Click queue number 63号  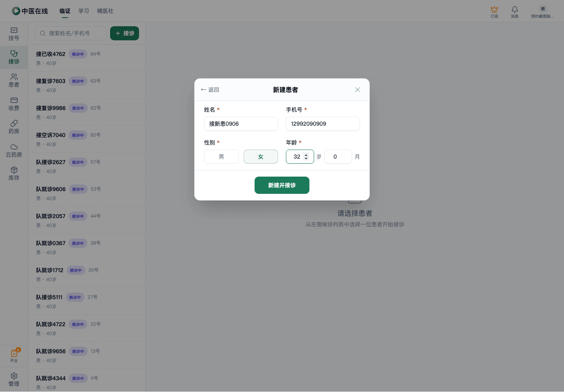click(x=96, y=81)
